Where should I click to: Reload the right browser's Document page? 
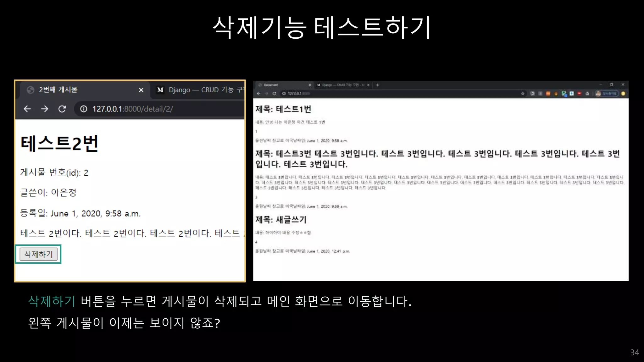point(274,93)
